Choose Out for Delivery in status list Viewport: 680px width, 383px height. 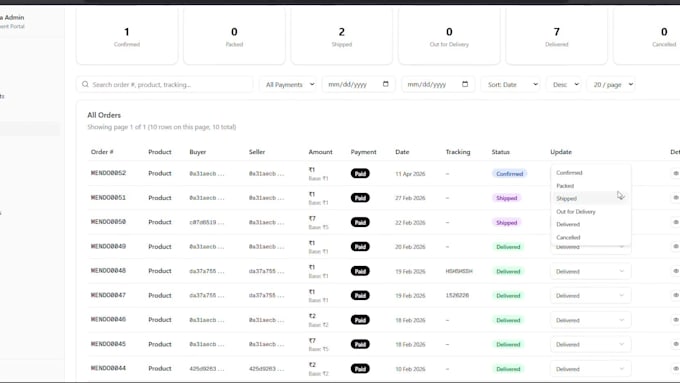tap(590, 212)
